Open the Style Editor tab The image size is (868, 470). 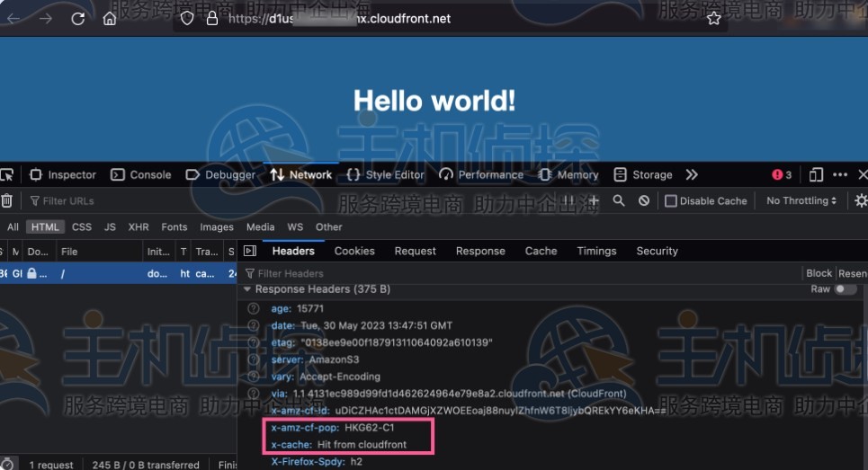click(385, 174)
